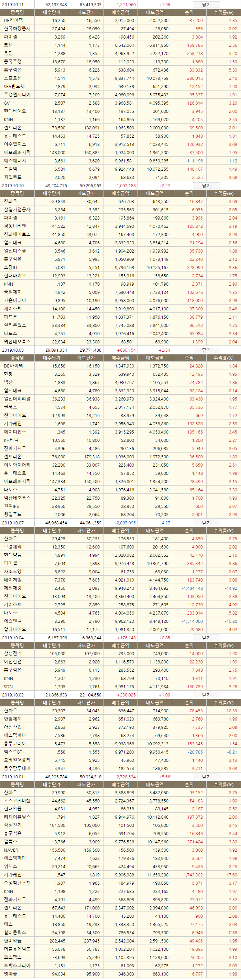241x980 pixels.
Task: Click the 한국화장품제 stock row name
Action: coord(17,29)
